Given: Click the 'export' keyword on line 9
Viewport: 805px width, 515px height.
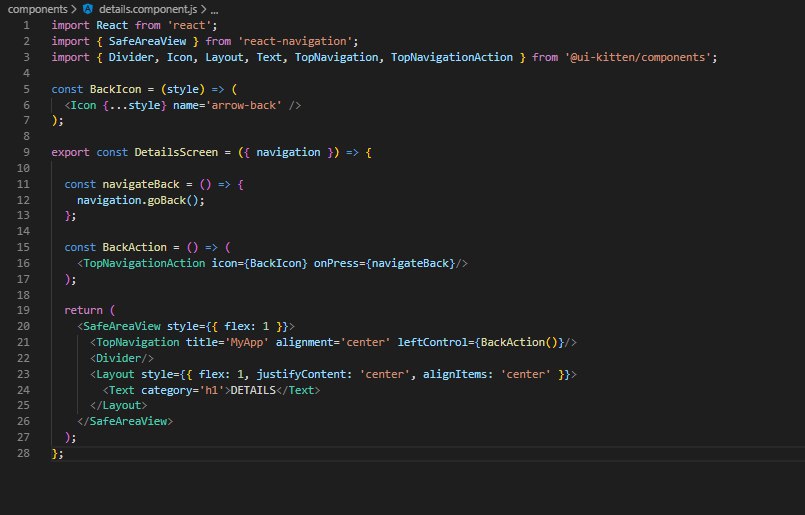Looking at the screenshot, I should pos(70,152).
